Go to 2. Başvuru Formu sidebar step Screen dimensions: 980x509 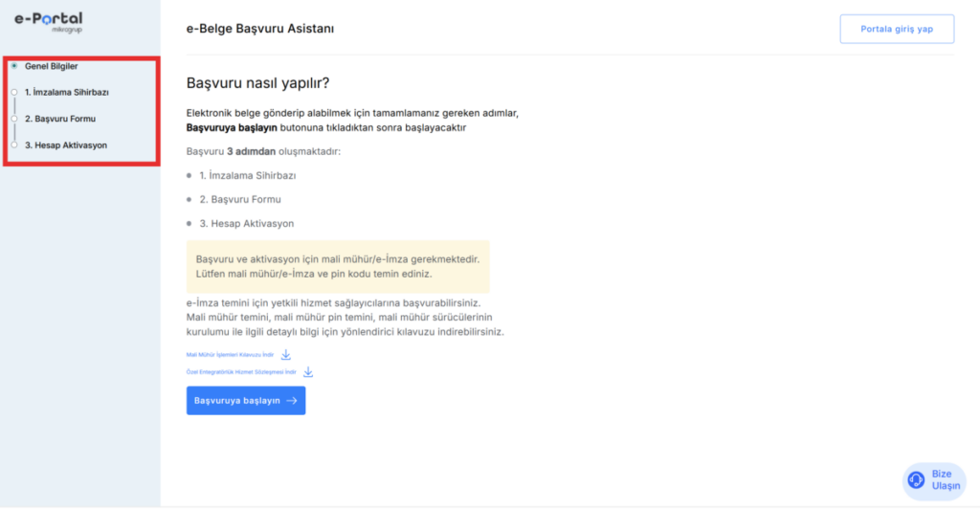point(60,119)
